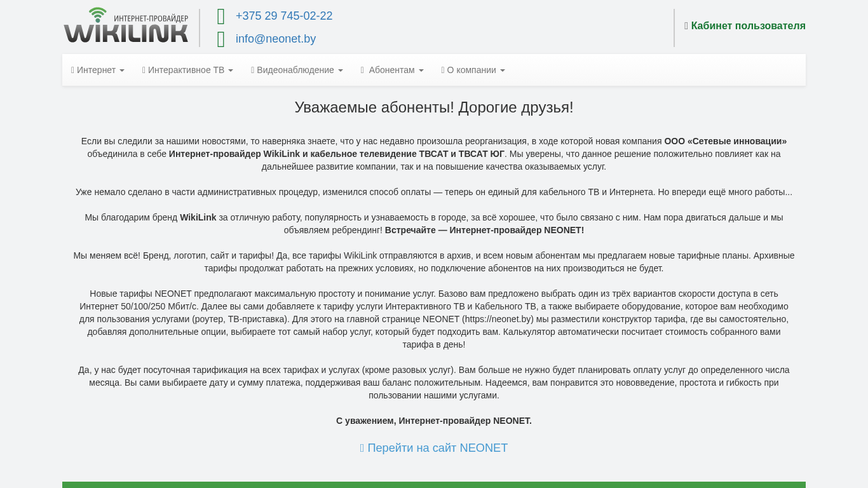Open Кабинет пользователя link
Viewport: 868px width, 488px height.
click(x=745, y=26)
